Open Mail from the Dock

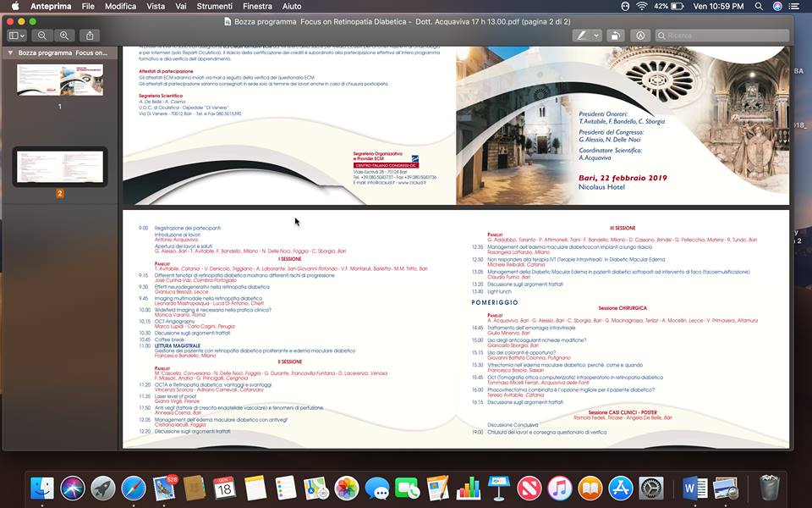pos(165,488)
